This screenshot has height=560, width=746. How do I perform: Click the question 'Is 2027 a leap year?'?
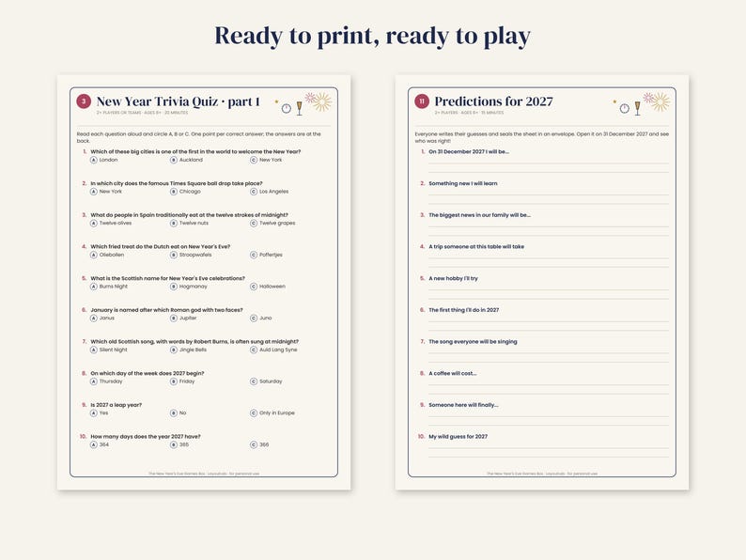tap(117, 405)
